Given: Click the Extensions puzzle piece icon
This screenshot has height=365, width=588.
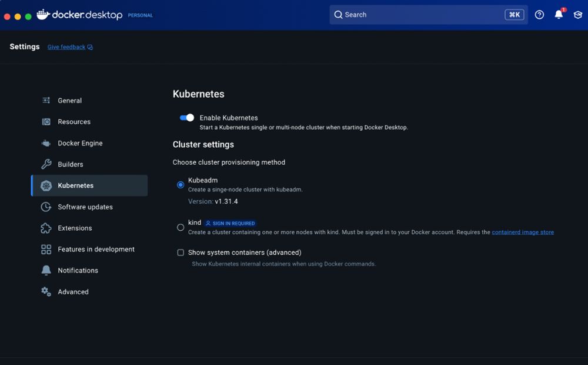Looking at the screenshot, I should coord(46,228).
